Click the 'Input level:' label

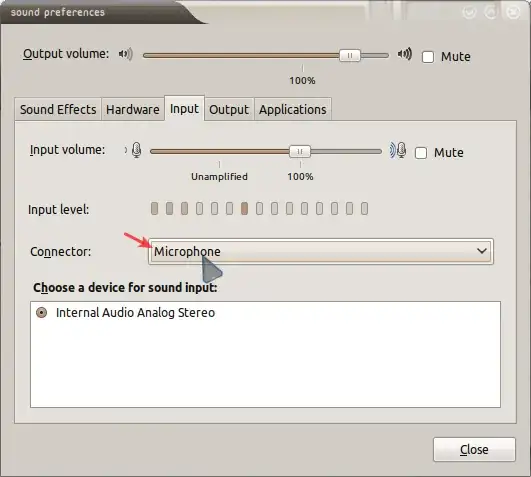click(x=59, y=210)
